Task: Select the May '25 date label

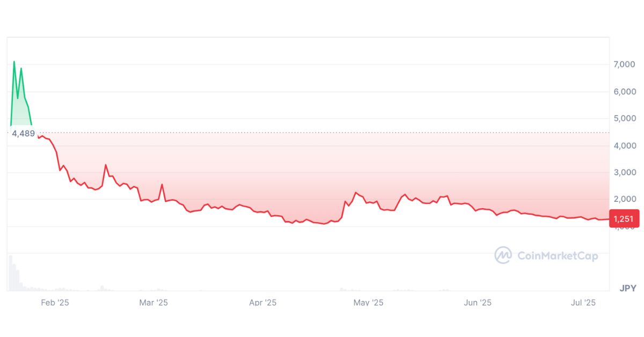Action: (368, 303)
